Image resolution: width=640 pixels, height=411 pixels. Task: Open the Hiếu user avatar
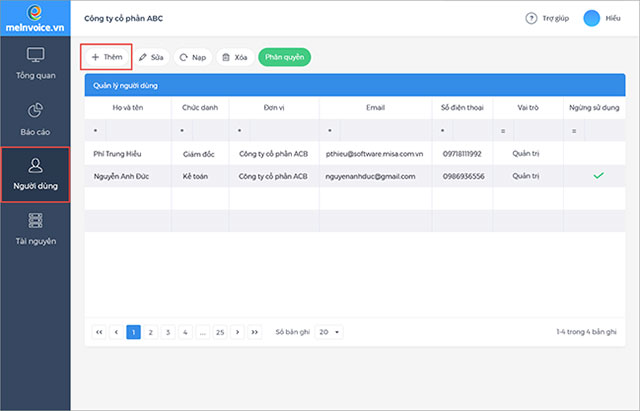[x=591, y=18]
